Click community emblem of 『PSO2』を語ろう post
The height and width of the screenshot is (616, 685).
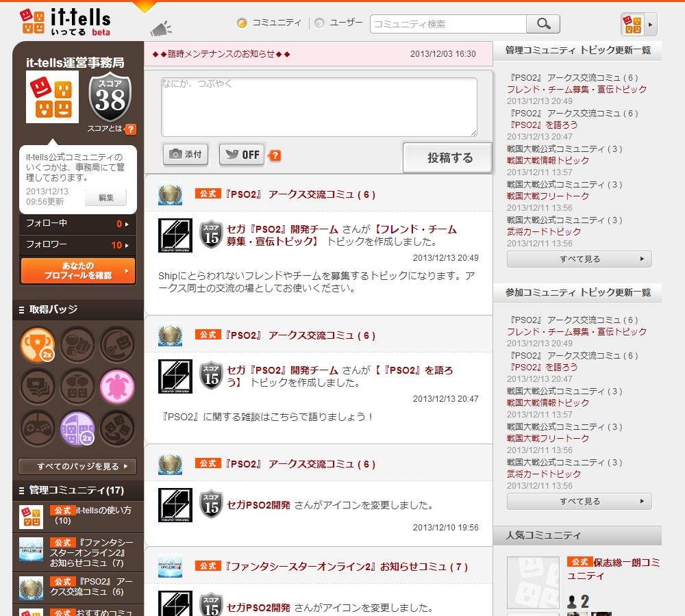[170, 335]
